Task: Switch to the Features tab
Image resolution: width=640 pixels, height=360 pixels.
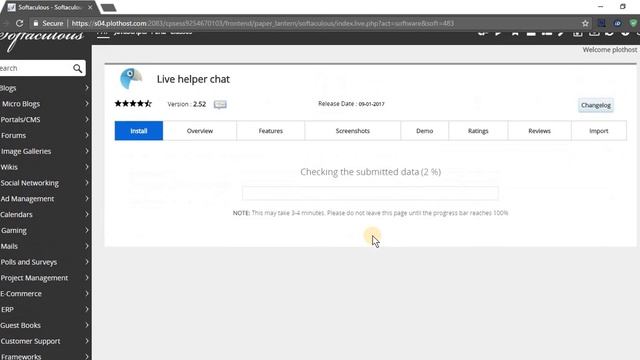Action: point(271,131)
